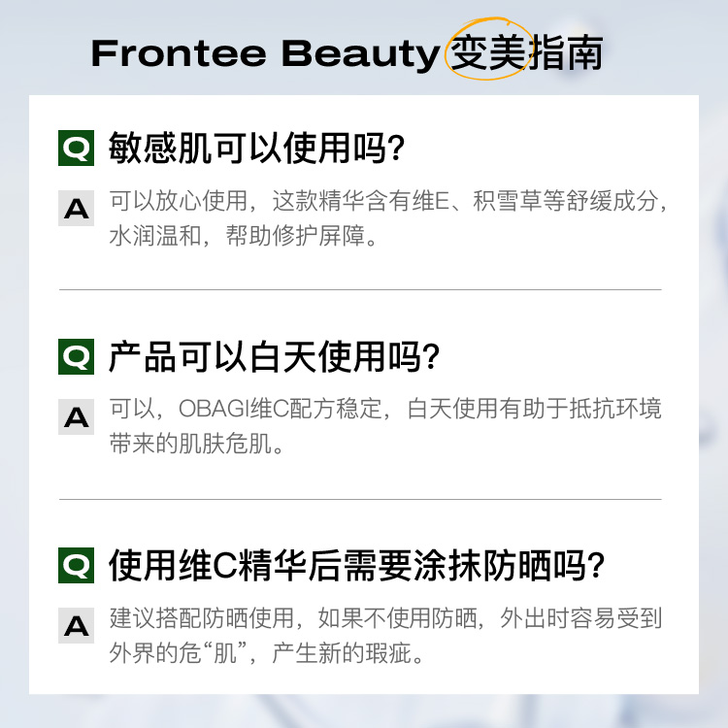Open the question "产品可以白天使用吗?"
Image resolution: width=728 pixels, height=728 pixels.
click(275, 357)
